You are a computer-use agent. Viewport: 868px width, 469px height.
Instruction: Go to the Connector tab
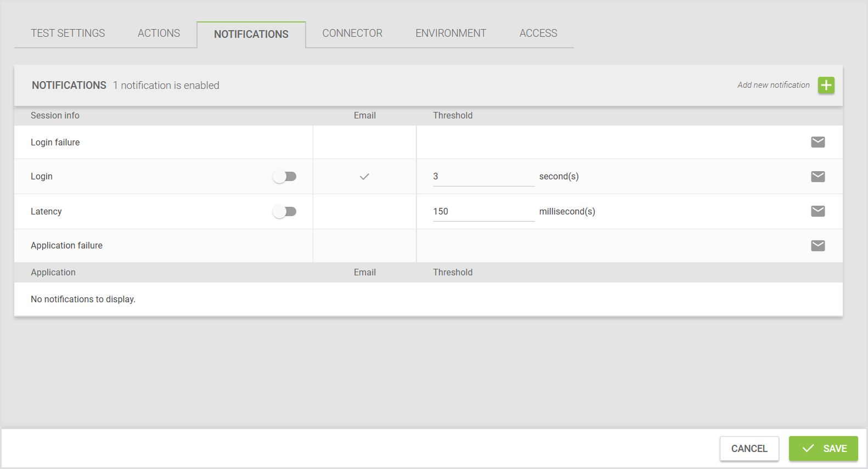pyautogui.click(x=352, y=33)
